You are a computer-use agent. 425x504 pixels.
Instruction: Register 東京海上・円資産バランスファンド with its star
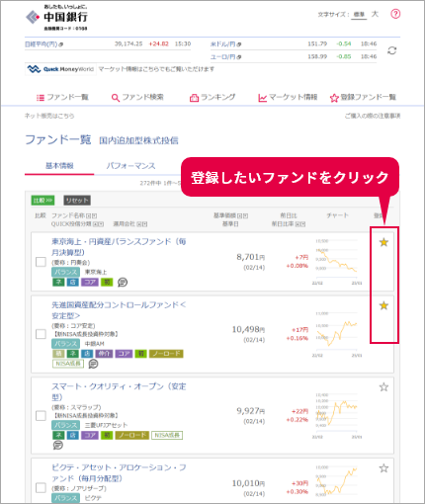(x=383, y=242)
